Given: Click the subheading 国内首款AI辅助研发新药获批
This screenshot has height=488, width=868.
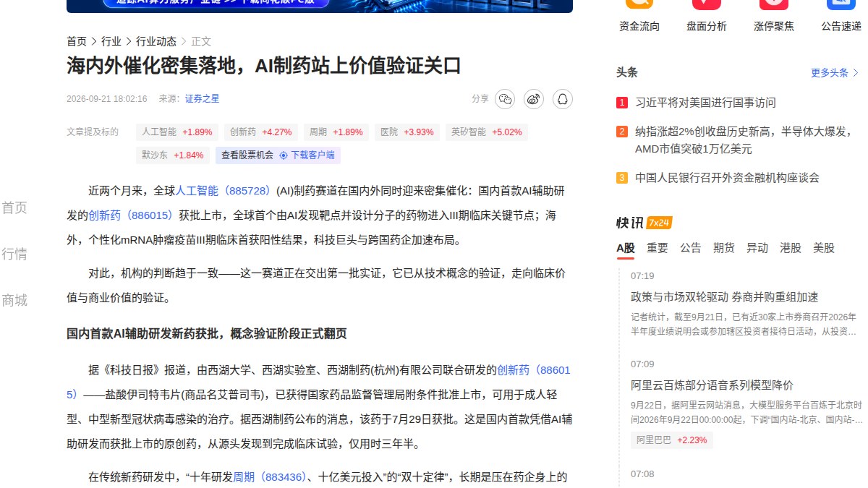Looking at the screenshot, I should point(207,334).
